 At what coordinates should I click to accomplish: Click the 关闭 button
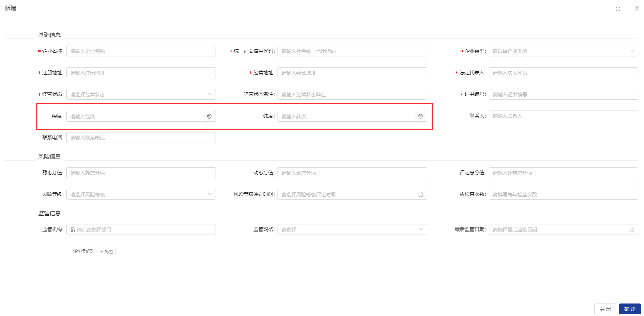[605, 309]
